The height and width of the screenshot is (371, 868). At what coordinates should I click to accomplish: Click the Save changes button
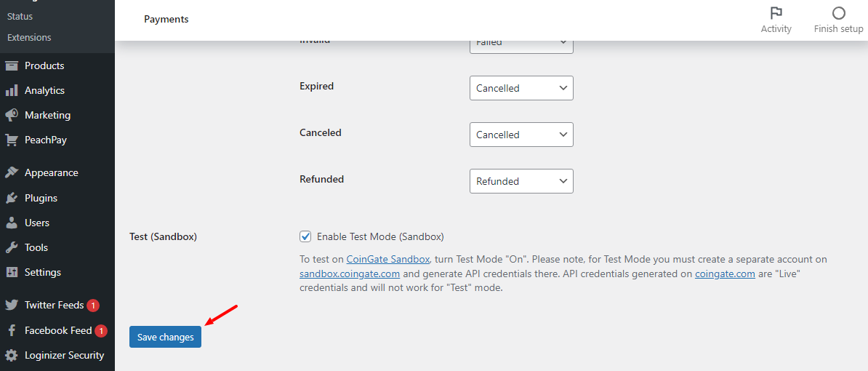pos(165,337)
